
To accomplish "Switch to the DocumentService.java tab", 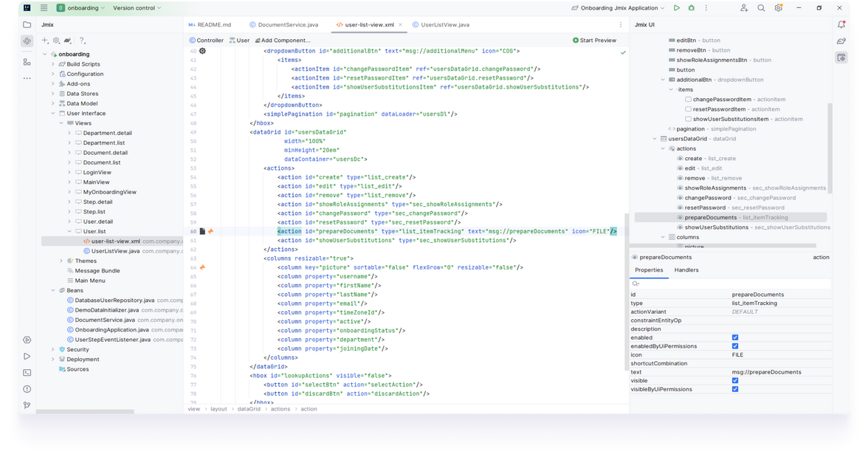I will (284, 25).
